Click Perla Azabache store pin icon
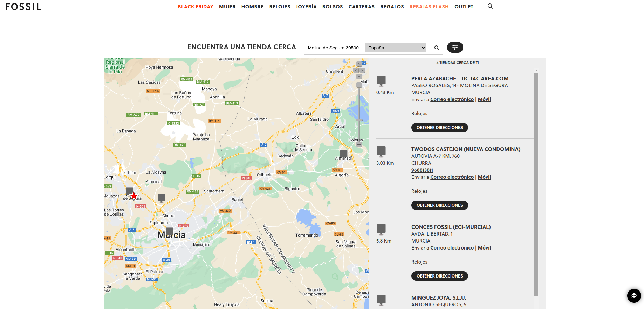644x309 pixels. (381, 81)
